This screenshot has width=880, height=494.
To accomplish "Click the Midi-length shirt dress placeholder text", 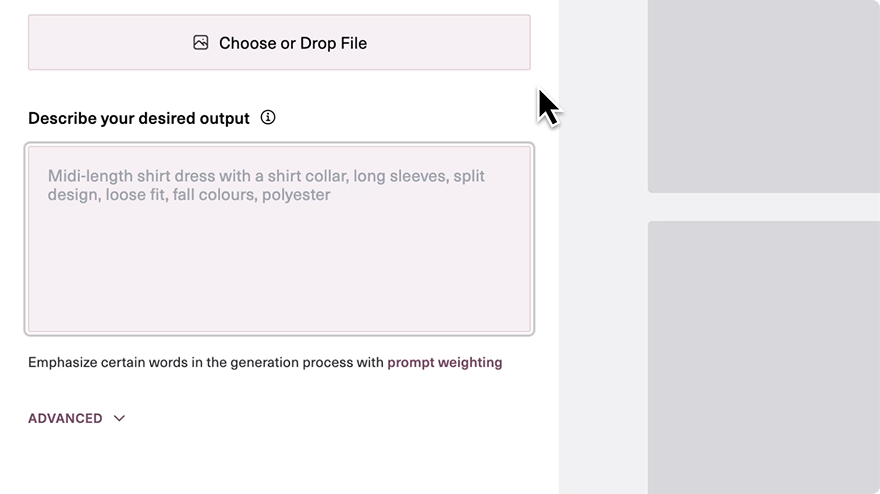I will coord(266,185).
